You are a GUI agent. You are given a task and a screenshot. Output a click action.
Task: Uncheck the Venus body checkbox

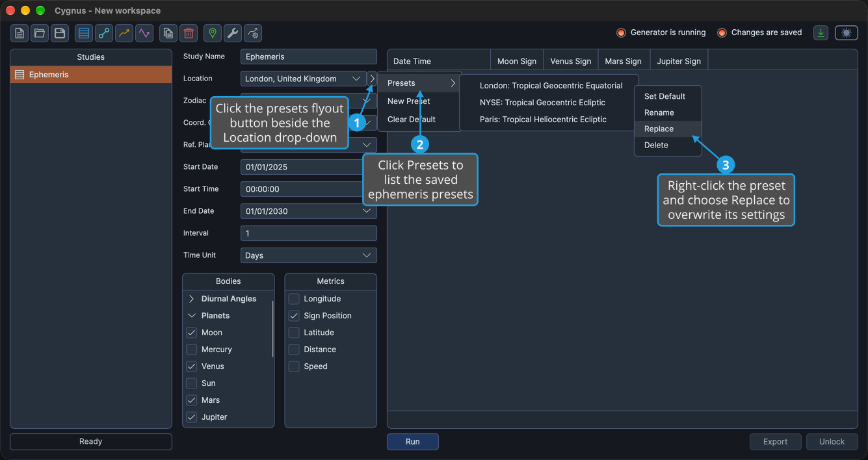192,366
